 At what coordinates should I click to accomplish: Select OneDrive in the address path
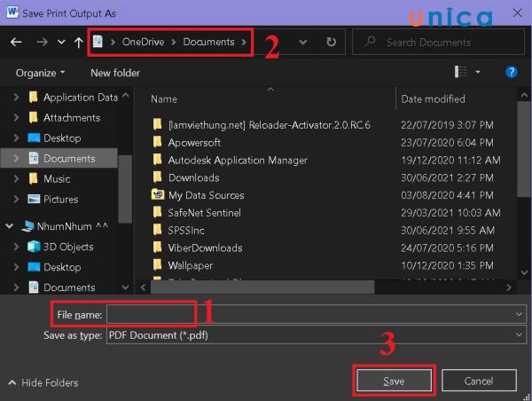tap(143, 42)
